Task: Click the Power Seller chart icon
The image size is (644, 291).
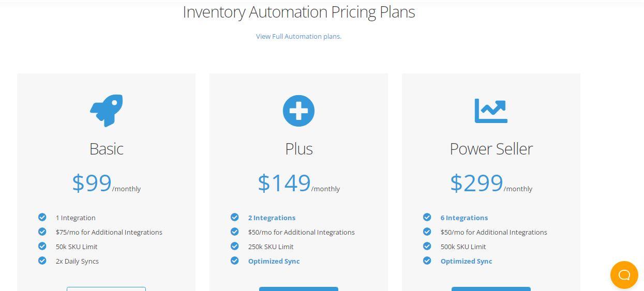Action: click(x=491, y=111)
